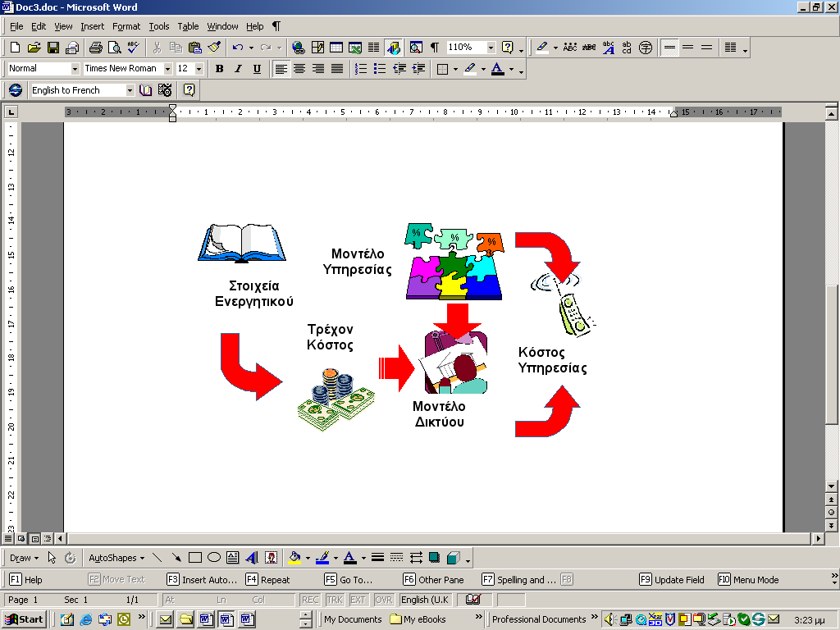This screenshot has height=630, width=840.
Task: Insert a Microsoft Excel worksheet
Action: pos(355,48)
